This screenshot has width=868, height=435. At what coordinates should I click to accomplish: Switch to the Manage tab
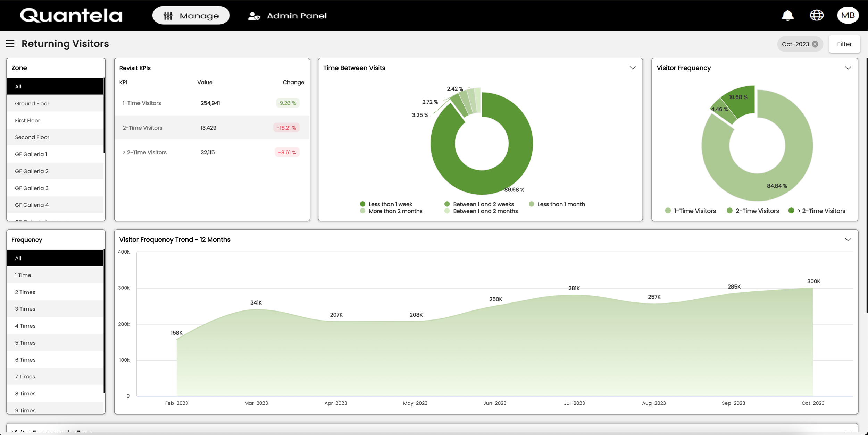click(191, 15)
